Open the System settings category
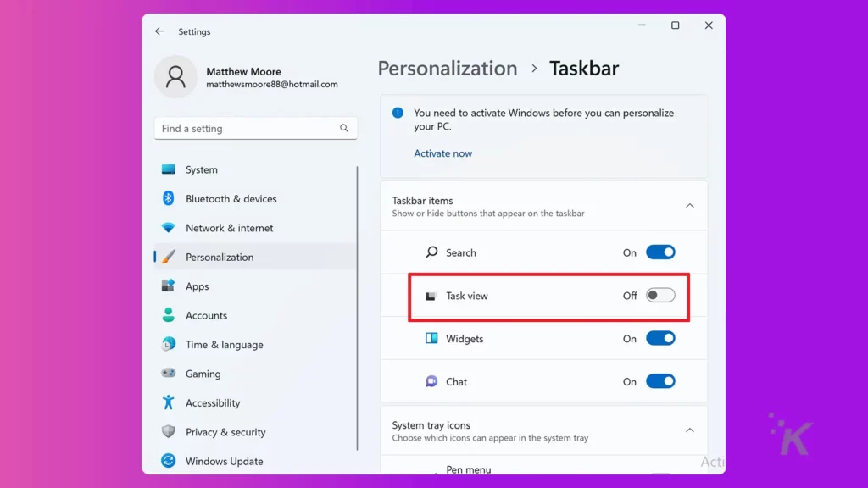 pos(255,169)
